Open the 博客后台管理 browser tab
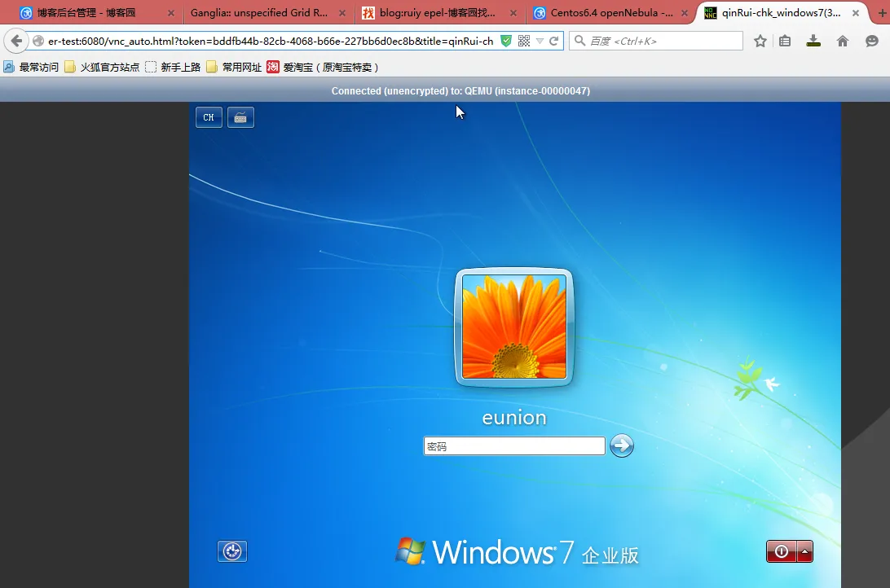The height and width of the screenshot is (588, 890). [x=96, y=12]
